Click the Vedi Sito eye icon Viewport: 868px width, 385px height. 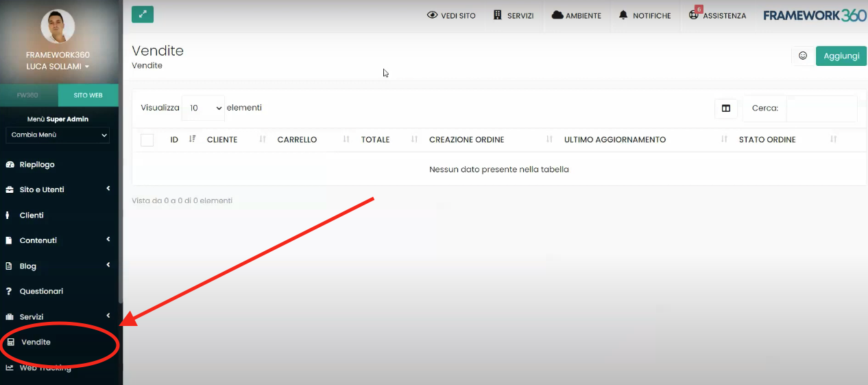coord(432,15)
